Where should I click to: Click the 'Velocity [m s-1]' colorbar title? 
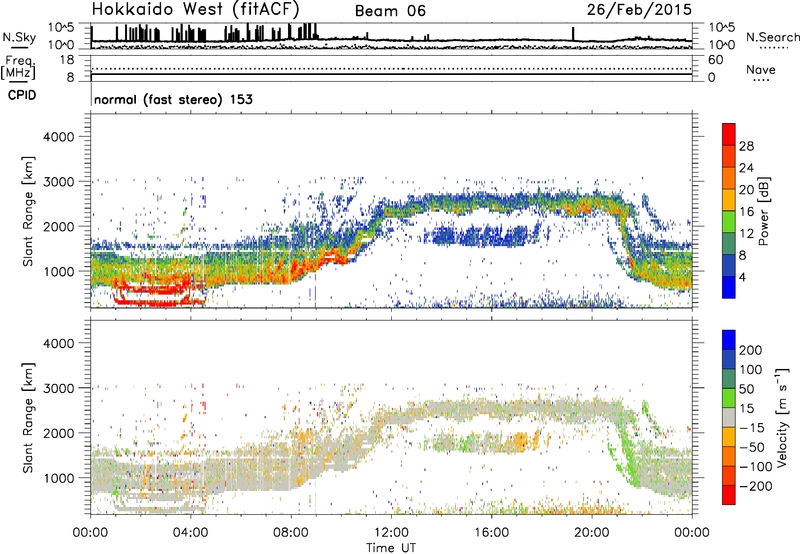click(782, 417)
